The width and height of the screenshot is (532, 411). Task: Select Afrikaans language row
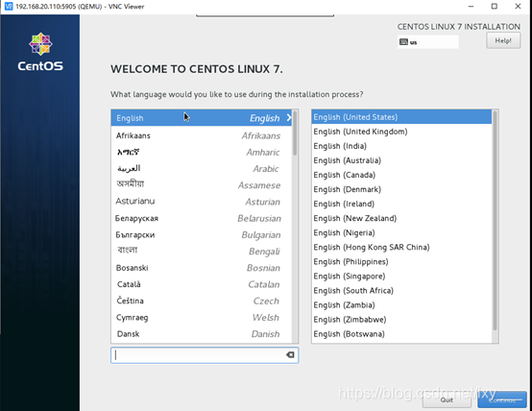tap(202, 135)
